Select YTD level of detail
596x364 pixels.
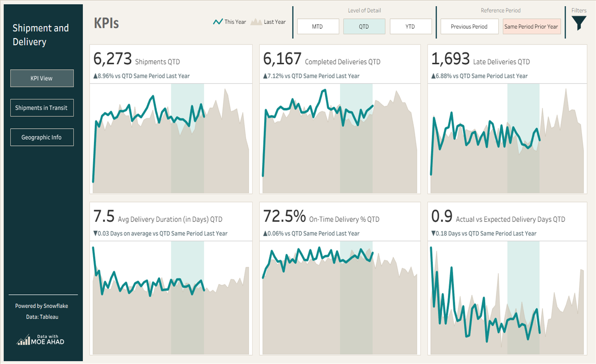411,27
